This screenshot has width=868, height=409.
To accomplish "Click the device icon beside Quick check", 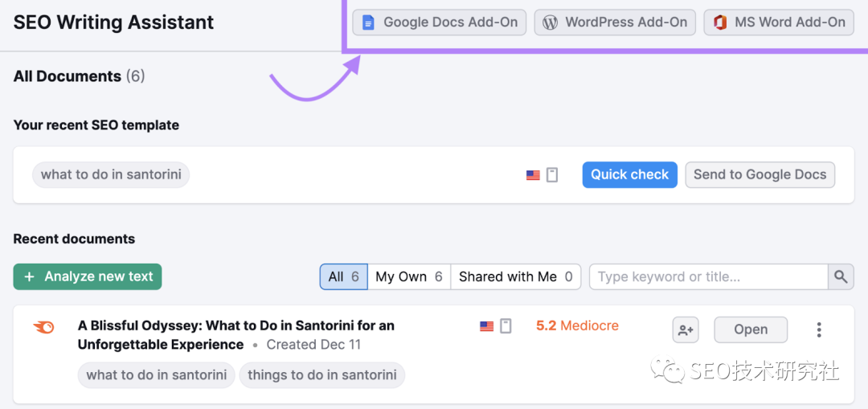I will pyautogui.click(x=552, y=175).
